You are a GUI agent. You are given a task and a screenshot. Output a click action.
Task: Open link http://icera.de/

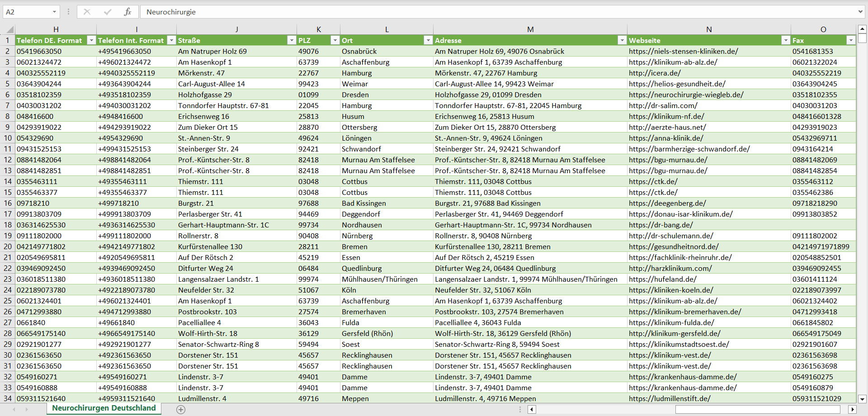[655, 73]
